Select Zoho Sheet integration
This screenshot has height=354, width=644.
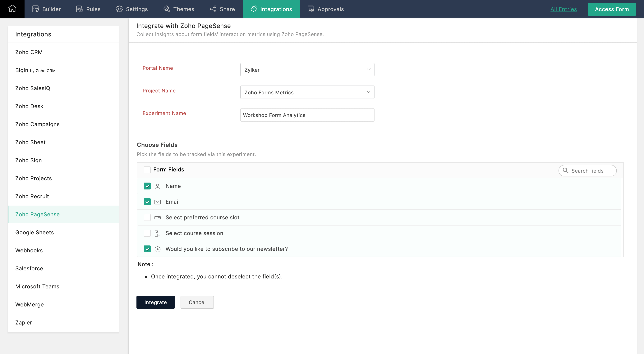pos(63,142)
